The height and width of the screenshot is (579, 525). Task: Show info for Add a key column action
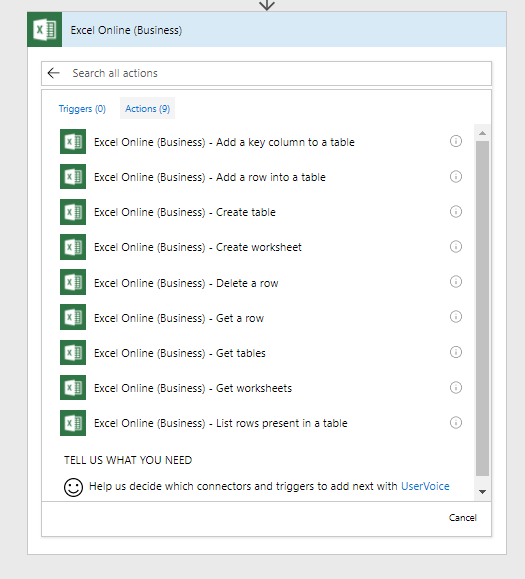pos(456,141)
